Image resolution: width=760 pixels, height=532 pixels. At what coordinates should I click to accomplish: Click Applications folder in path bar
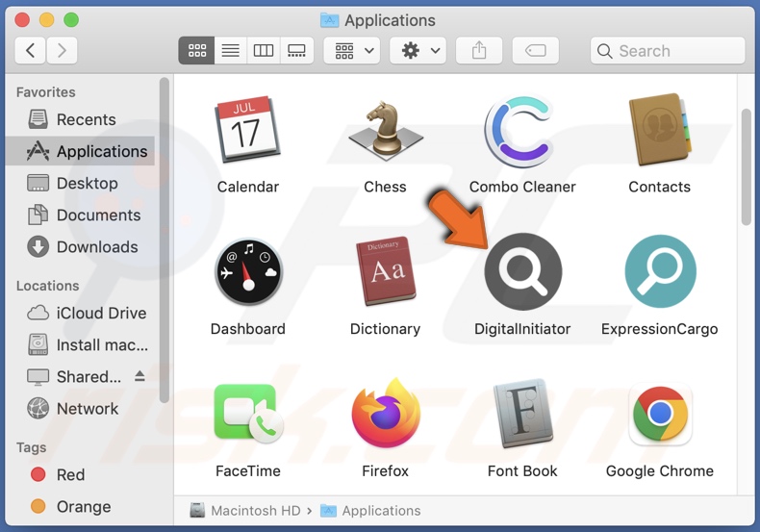click(x=370, y=510)
